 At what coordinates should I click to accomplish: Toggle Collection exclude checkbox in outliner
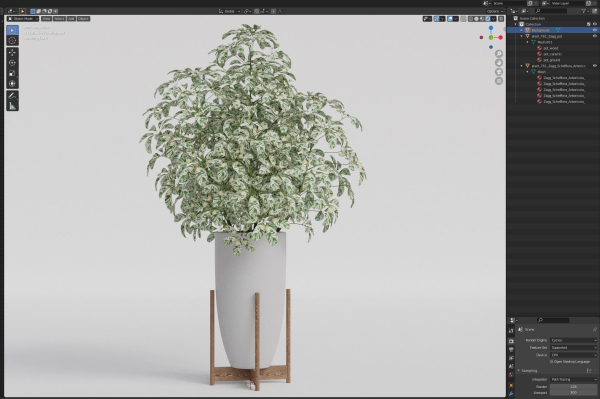(589, 24)
